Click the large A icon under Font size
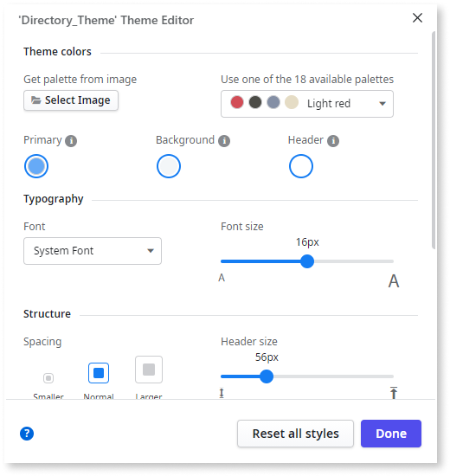Image resolution: width=450 pixels, height=476 pixels. coord(394,280)
